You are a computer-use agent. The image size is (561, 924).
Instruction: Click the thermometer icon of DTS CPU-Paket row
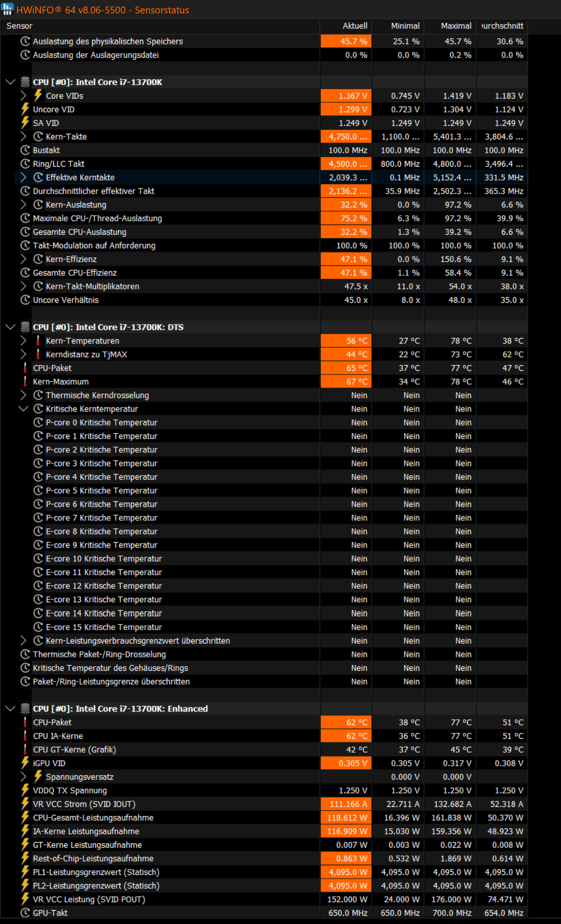(25, 368)
